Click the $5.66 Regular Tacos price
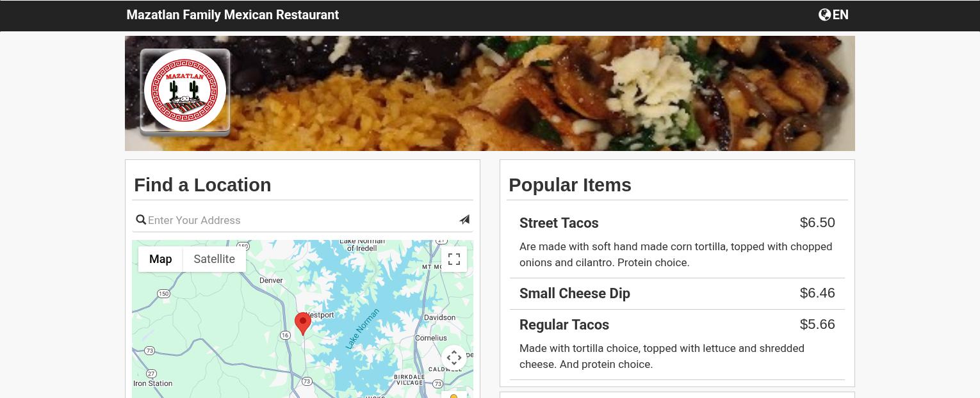The width and height of the screenshot is (980, 398). point(817,324)
